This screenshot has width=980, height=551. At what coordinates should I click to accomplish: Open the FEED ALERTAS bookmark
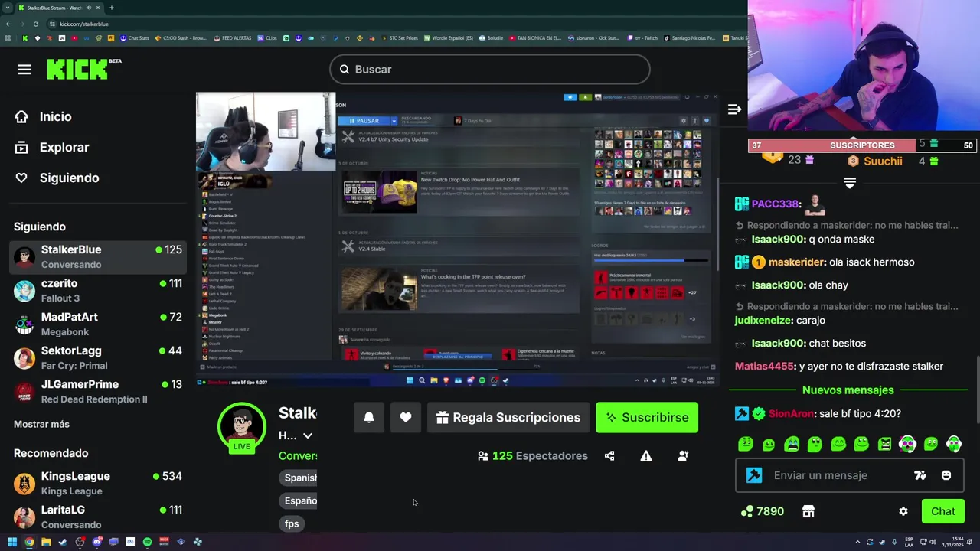click(x=232, y=37)
